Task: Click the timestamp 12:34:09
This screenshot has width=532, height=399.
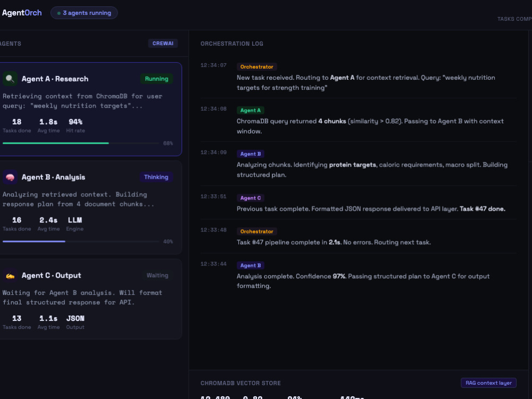Action: (213, 152)
